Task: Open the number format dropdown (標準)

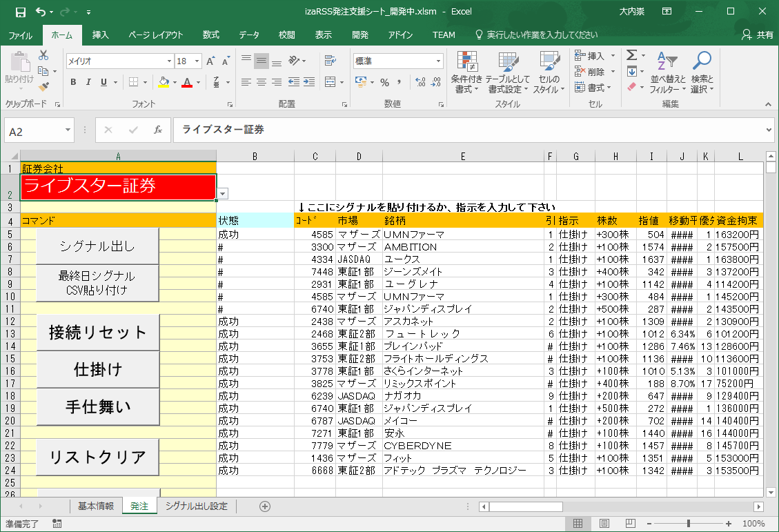Action: 438,61
